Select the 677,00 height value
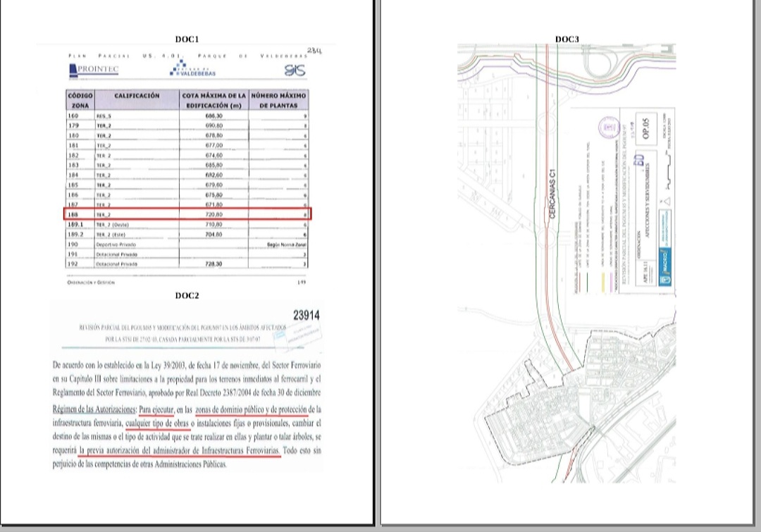The height and width of the screenshot is (532, 761). click(x=214, y=145)
